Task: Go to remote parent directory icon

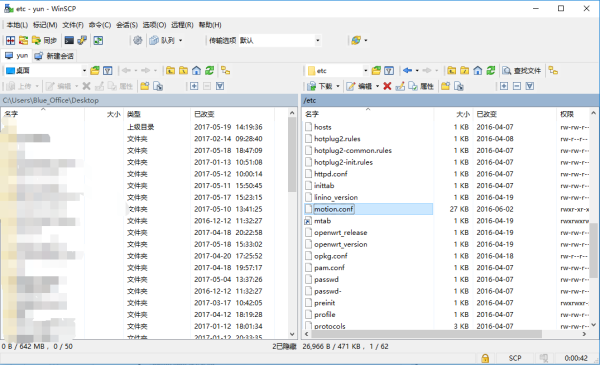Action: click(x=452, y=70)
